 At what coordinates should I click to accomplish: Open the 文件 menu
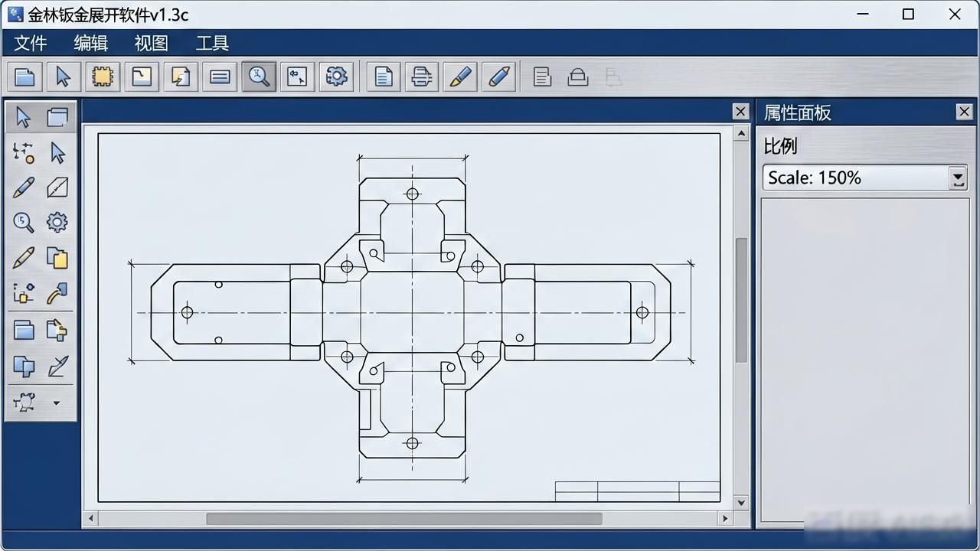point(31,43)
